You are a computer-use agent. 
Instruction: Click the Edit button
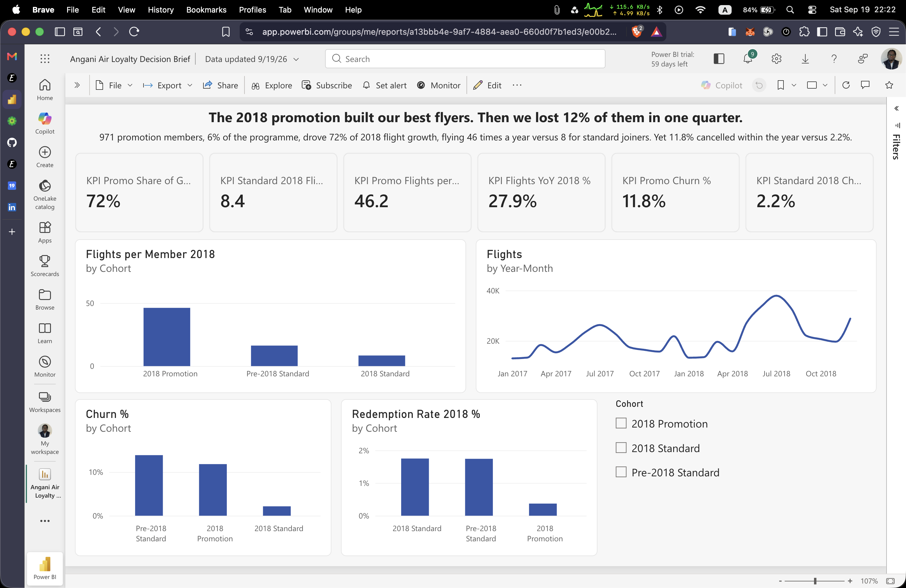(x=487, y=85)
